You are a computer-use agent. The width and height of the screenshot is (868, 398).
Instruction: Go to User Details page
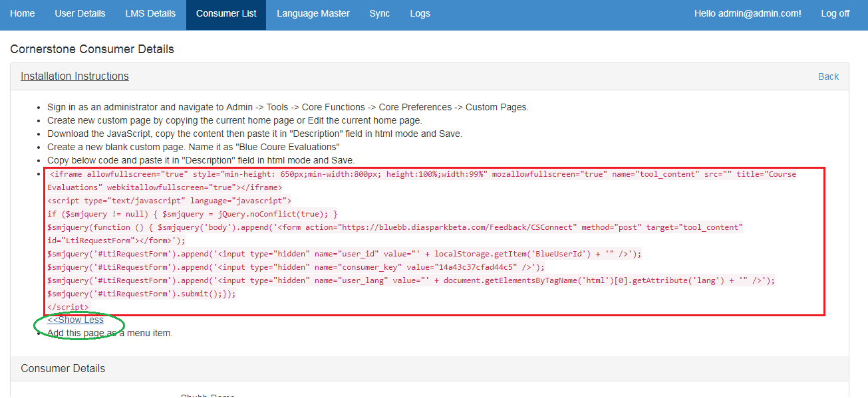pos(80,13)
